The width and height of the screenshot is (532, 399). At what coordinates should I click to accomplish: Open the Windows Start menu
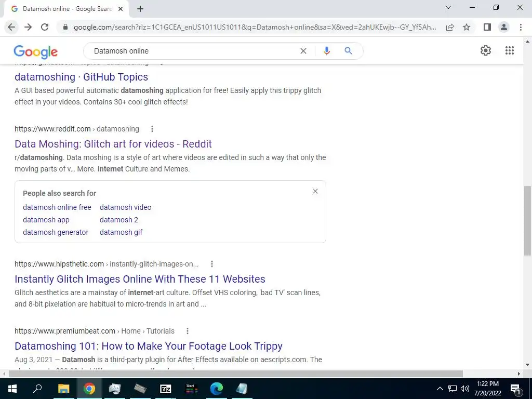coord(12,389)
